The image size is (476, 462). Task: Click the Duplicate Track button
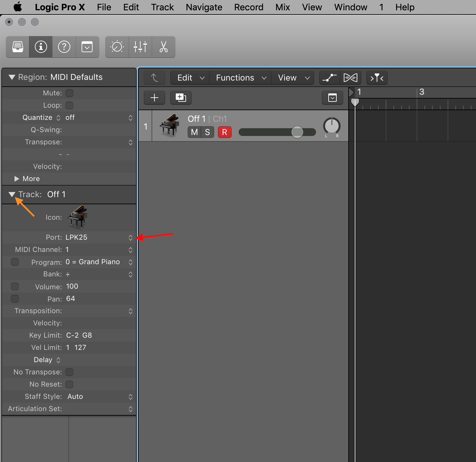click(181, 98)
